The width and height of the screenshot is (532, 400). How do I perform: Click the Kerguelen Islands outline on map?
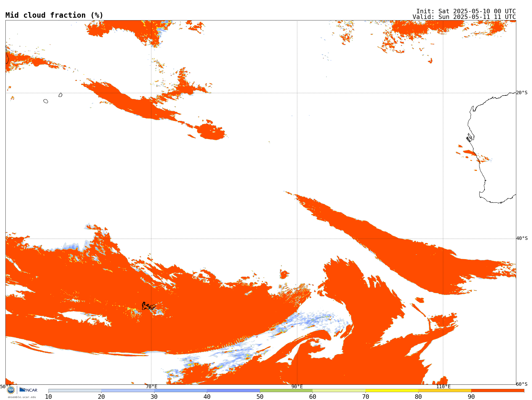click(x=149, y=306)
